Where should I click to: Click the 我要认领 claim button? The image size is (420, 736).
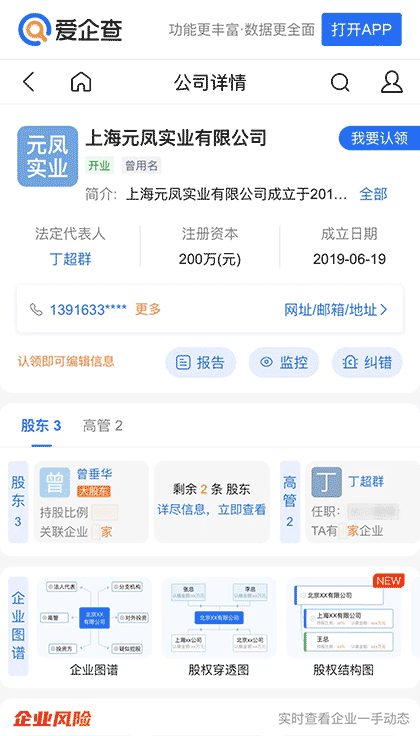point(379,138)
